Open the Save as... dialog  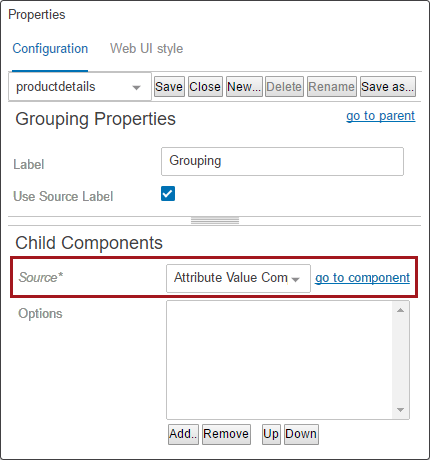[x=388, y=87]
